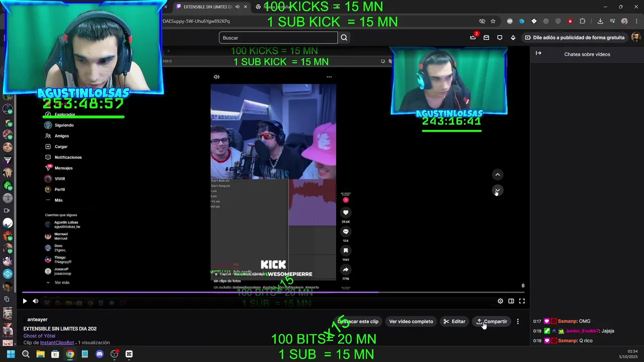Viewport: 644px width, 362px height.
Task: Focus the Buscar search field
Action: coord(278,38)
